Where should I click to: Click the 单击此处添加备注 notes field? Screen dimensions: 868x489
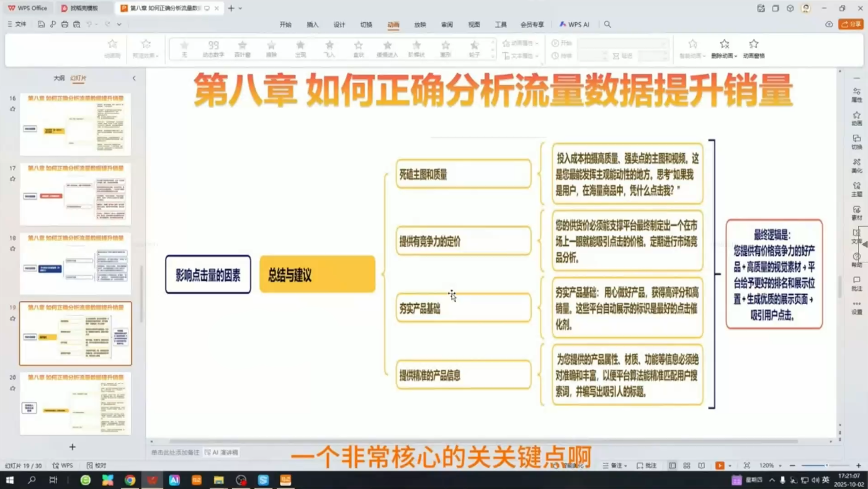176,452
